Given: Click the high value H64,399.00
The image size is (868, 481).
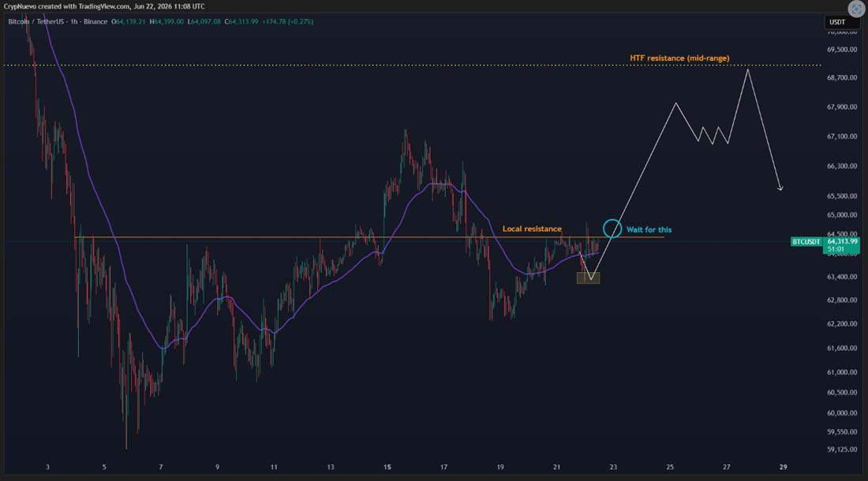Looking at the screenshot, I should point(166,21).
